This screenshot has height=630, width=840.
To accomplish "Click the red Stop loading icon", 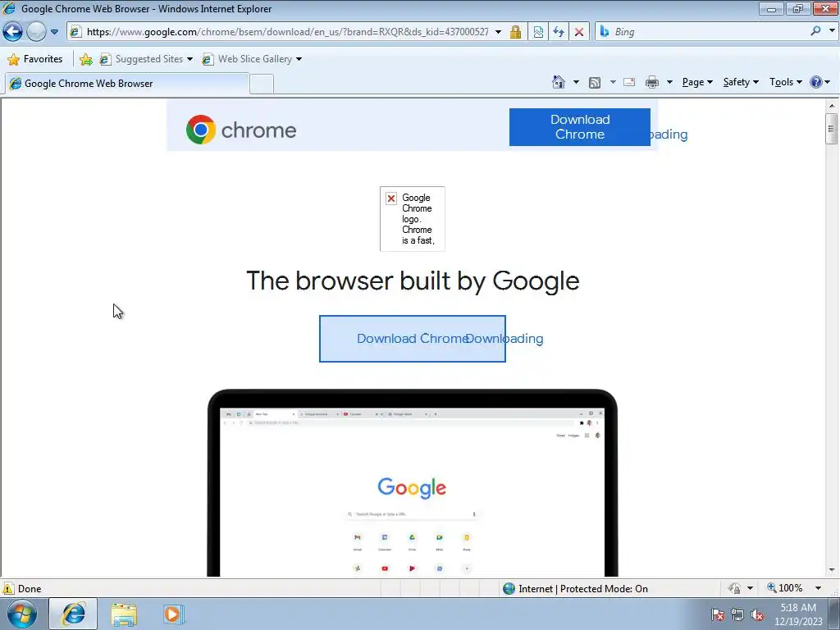I will point(579,32).
